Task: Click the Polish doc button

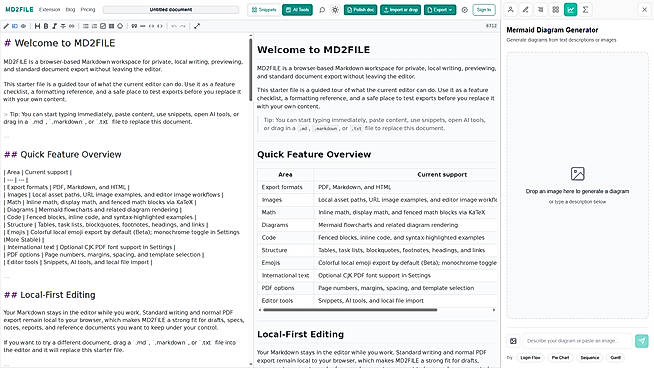Action: coord(361,10)
